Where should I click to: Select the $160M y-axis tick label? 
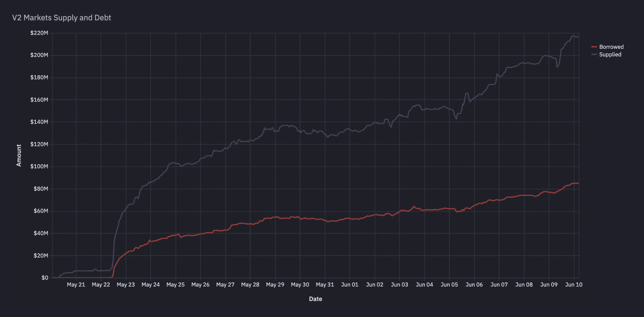coord(39,100)
